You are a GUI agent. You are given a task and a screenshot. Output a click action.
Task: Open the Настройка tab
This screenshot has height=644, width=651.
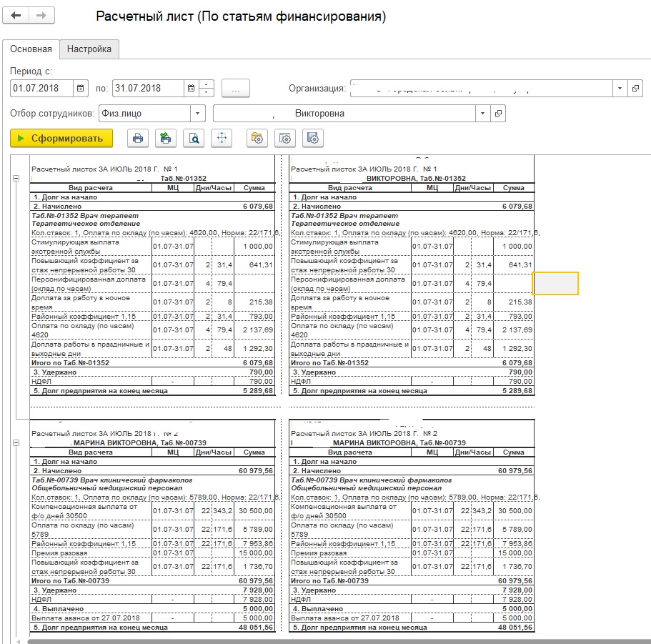click(89, 49)
